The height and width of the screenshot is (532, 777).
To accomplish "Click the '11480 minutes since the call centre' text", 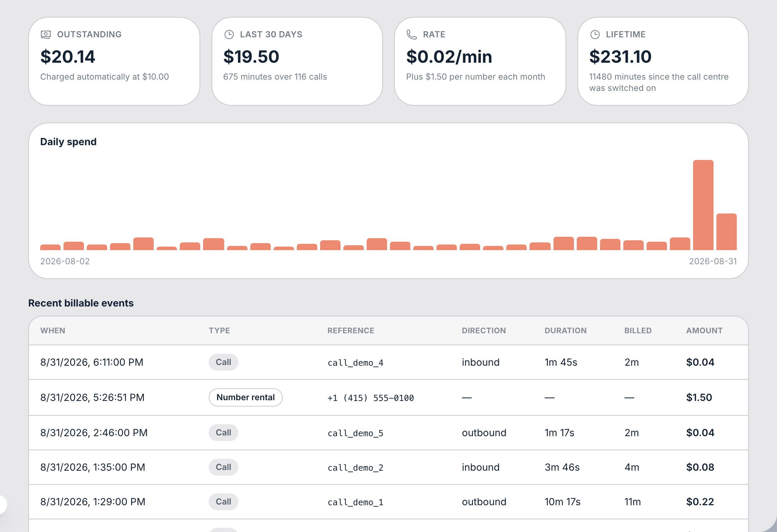I will [x=659, y=77].
